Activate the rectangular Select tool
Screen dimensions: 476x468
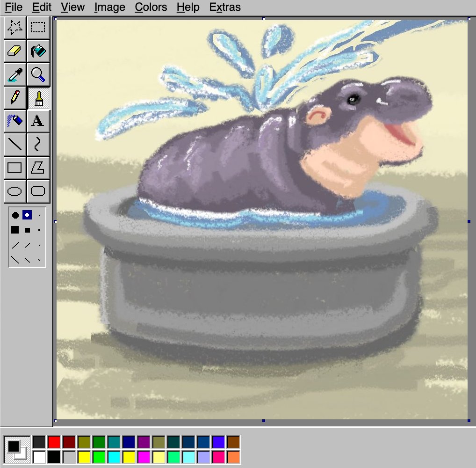coord(38,28)
